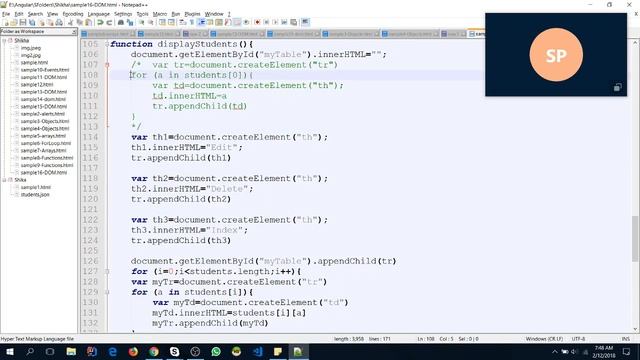Image resolution: width=640 pixels, height=360 pixels.
Task: Switch to the first document tab
Action: pyautogui.click(x=108, y=34)
